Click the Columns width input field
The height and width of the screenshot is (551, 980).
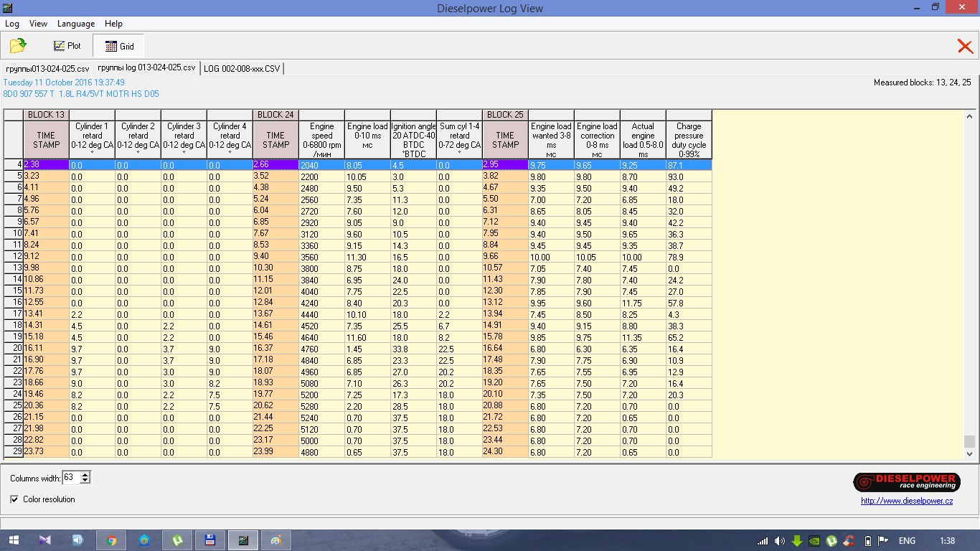tap(72, 478)
